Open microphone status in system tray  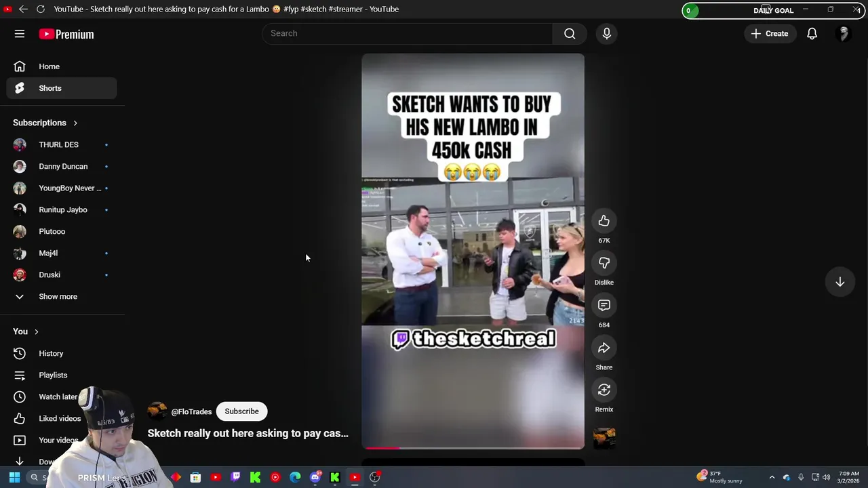[x=801, y=477]
